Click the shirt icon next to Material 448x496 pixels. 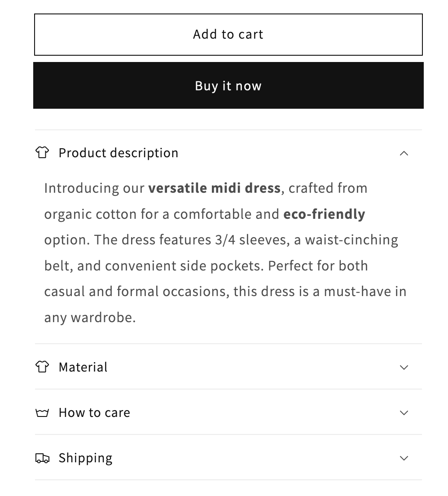coord(42,367)
